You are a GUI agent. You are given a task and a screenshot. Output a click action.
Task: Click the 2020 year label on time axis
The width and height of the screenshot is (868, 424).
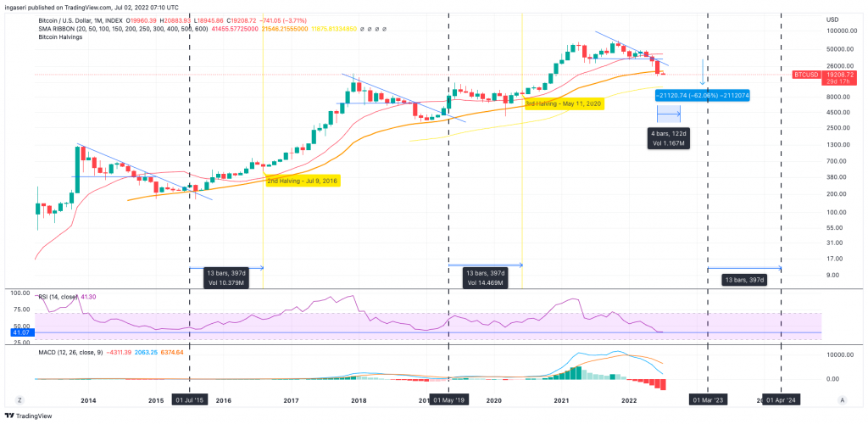(494, 399)
